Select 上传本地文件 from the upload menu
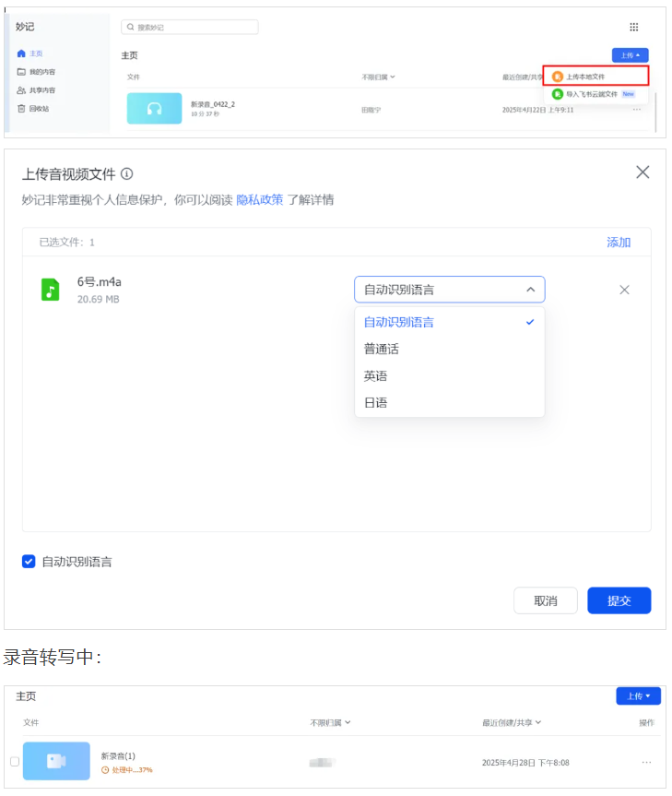The image size is (672, 796). click(x=585, y=77)
